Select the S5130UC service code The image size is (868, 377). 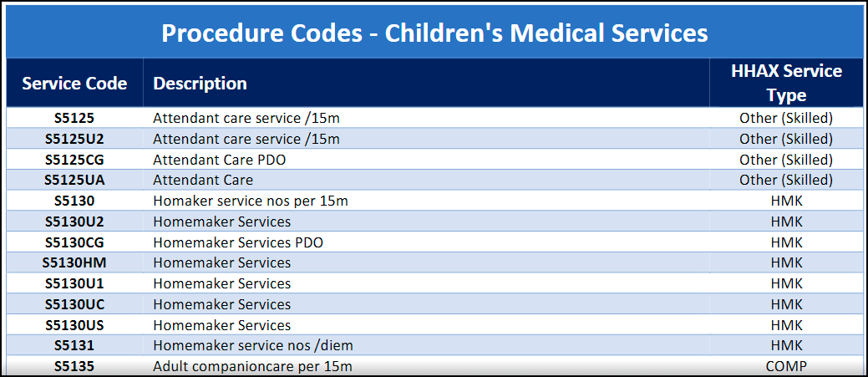pyautogui.click(x=74, y=304)
